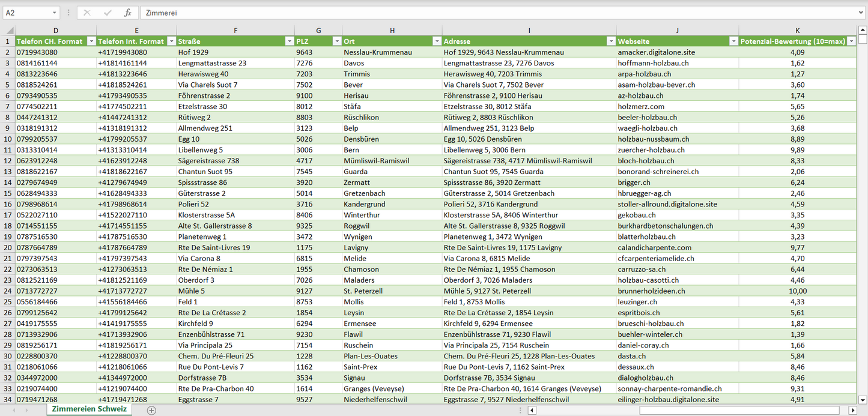The width and height of the screenshot is (868, 416).
Task: Click the formula bar Enter checkmark icon
Action: click(108, 13)
